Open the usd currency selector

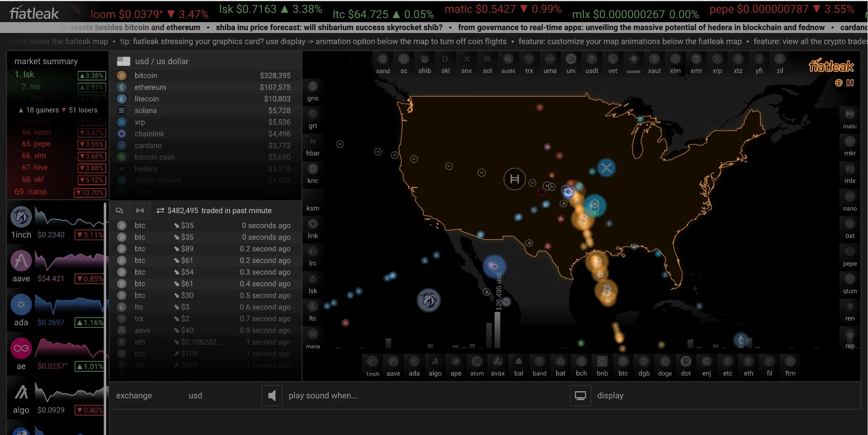pyautogui.click(x=195, y=396)
